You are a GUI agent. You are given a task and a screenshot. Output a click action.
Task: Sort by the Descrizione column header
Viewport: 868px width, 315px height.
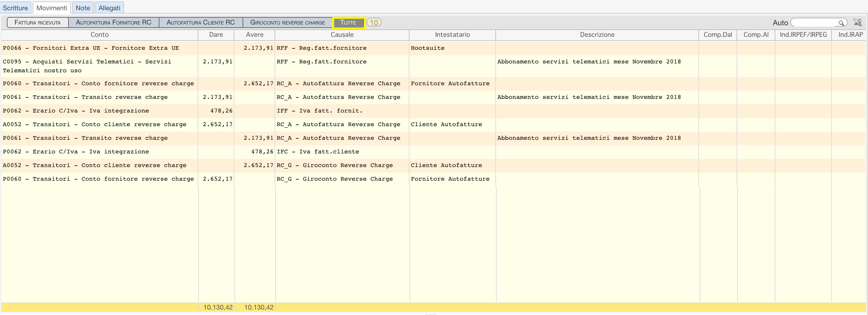pyautogui.click(x=597, y=35)
